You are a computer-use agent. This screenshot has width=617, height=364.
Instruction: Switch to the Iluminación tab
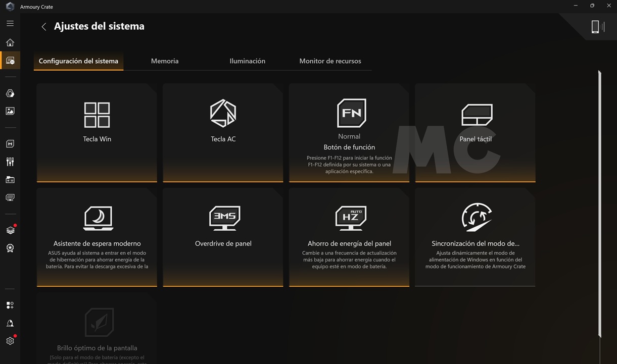[247, 61]
